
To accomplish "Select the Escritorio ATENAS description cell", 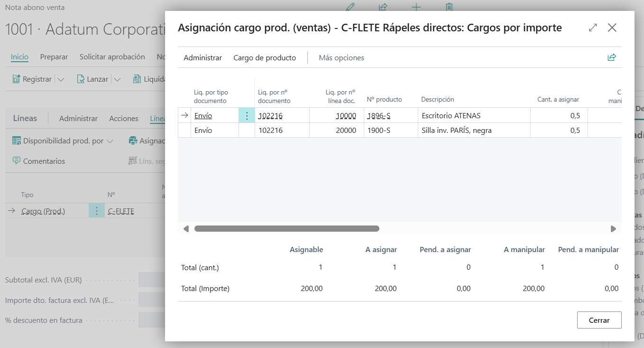I will [474, 115].
